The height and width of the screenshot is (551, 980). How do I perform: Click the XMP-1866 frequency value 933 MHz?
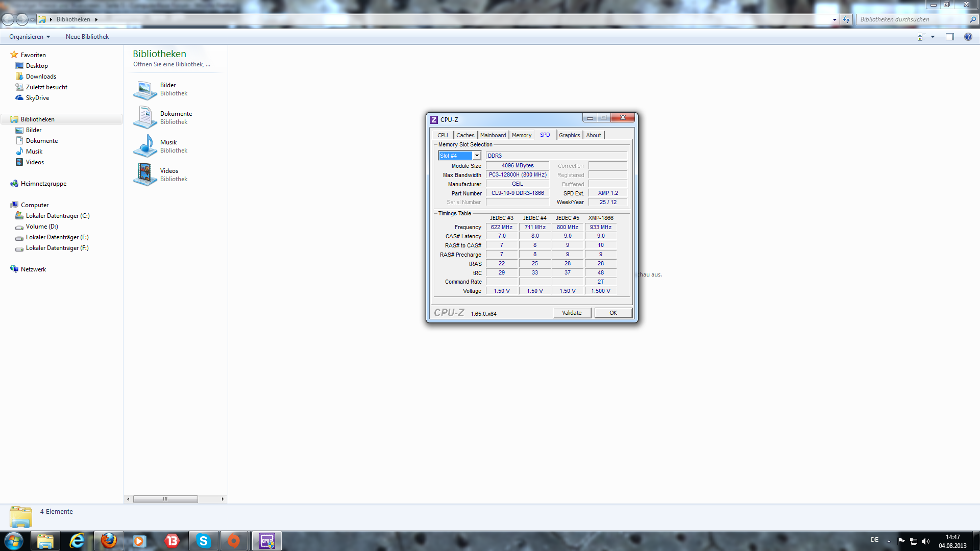pos(601,227)
